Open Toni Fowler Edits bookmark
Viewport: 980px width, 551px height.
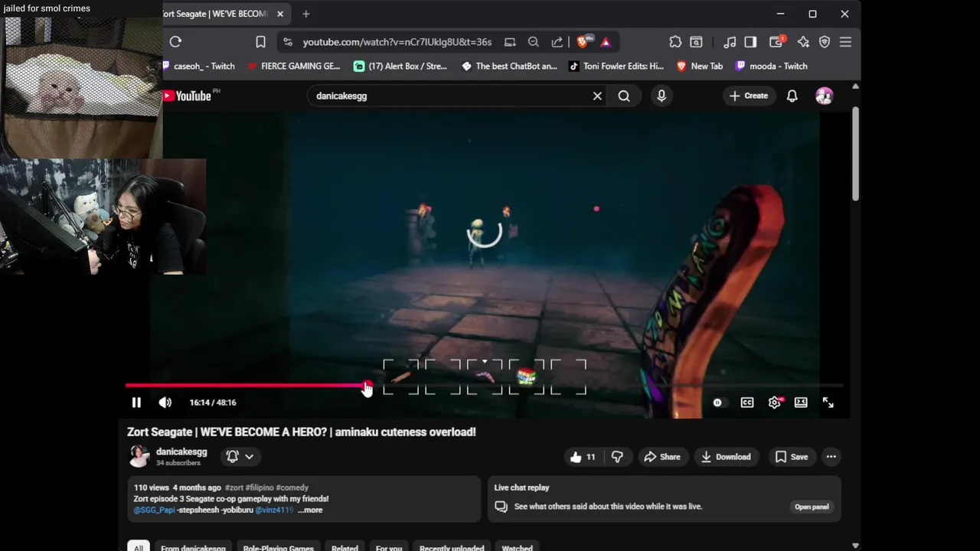(616, 67)
